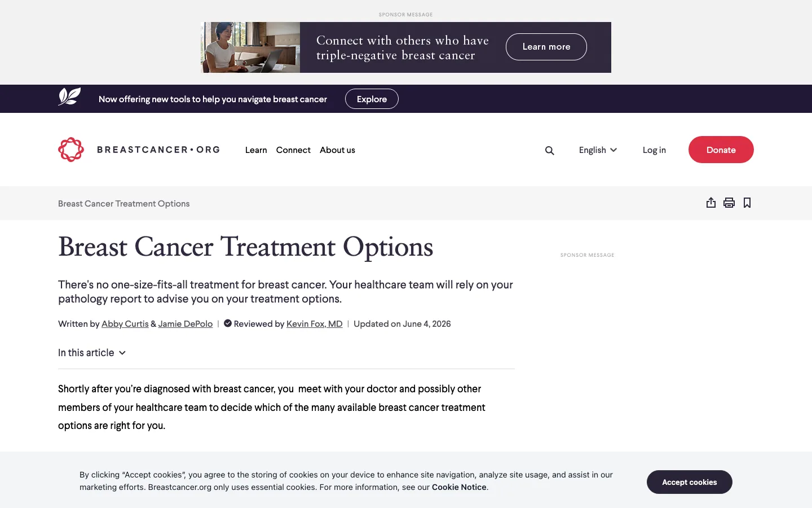Click the white leaf icon in banner
This screenshot has height=508, width=812.
coord(69,97)
